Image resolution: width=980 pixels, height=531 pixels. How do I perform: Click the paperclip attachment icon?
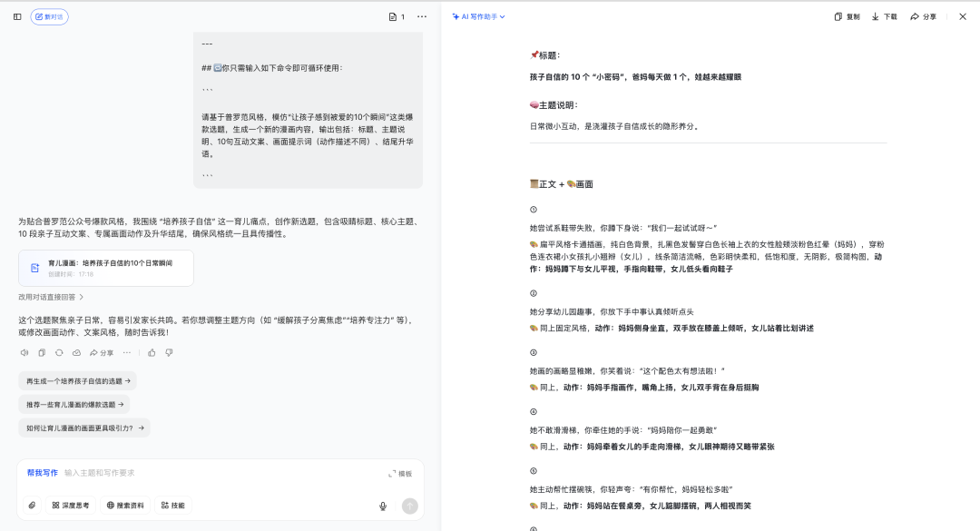32,506
